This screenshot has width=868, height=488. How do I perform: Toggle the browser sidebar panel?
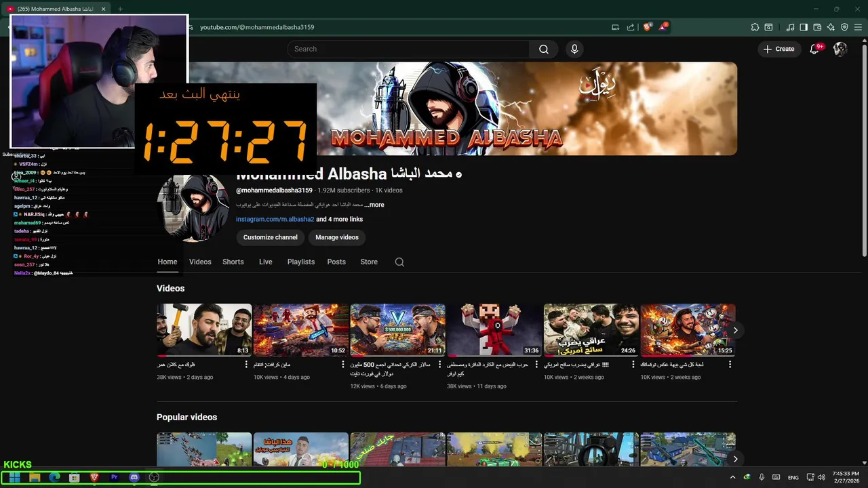804,27
